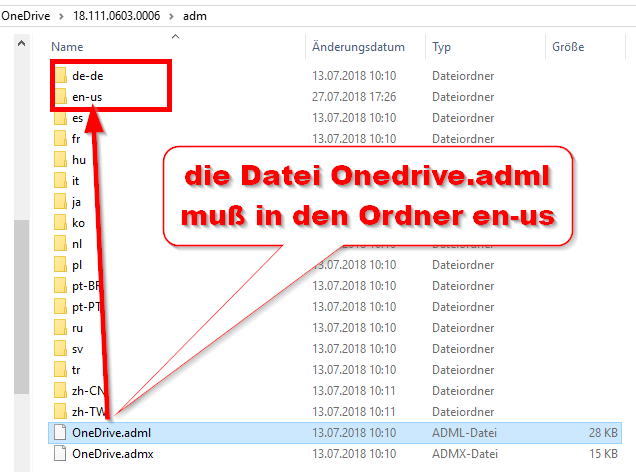Click the sort arrow above Name column
Screen dimensions: 636x472
(x=176, y=36)
